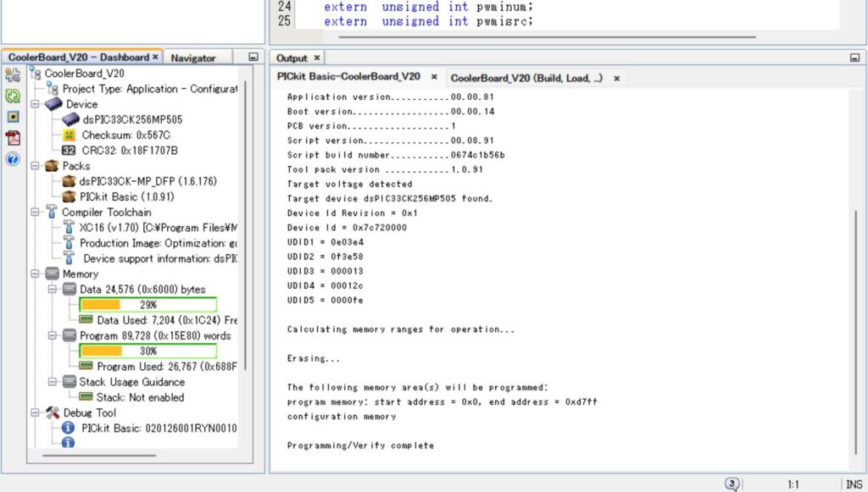Image resolution: width=868 pixels, height=492 pixels.
Task: Close the Output window tab
Action: tap(317, 58)
